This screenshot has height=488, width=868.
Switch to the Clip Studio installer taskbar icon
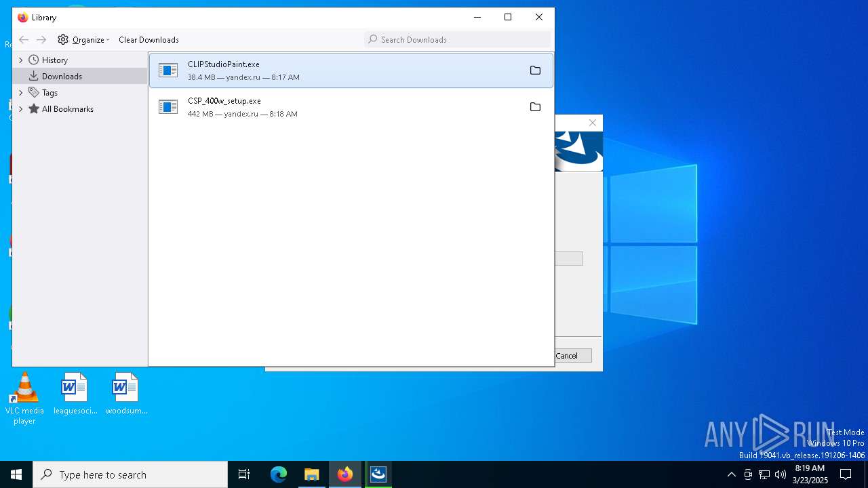point(378,474)
